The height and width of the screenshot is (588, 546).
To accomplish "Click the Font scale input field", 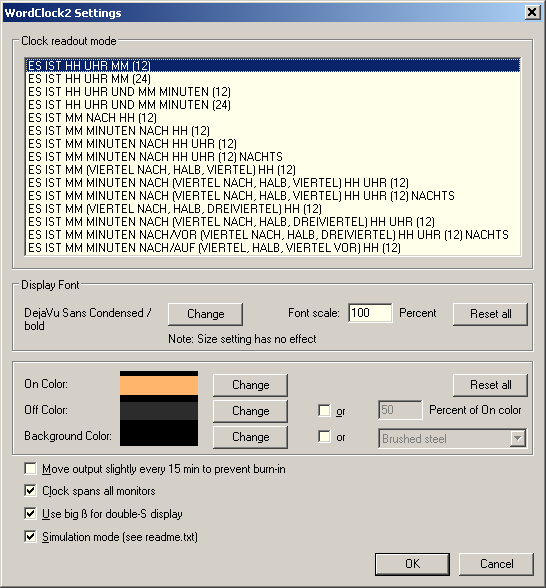I will (x=370, y=313).
